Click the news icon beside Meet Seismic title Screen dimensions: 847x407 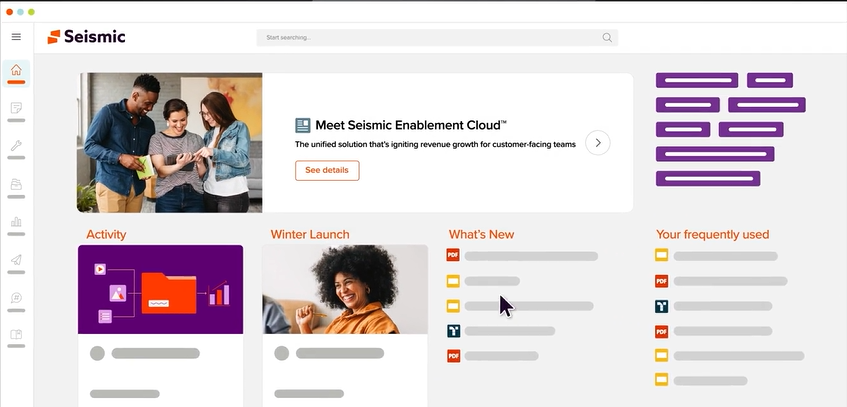(302, 125)
